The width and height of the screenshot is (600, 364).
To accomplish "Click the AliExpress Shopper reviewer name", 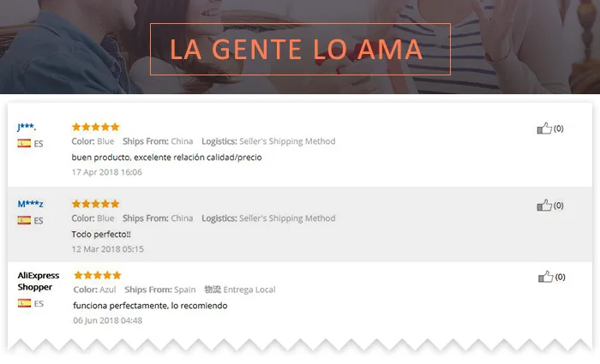I will 39,281.
